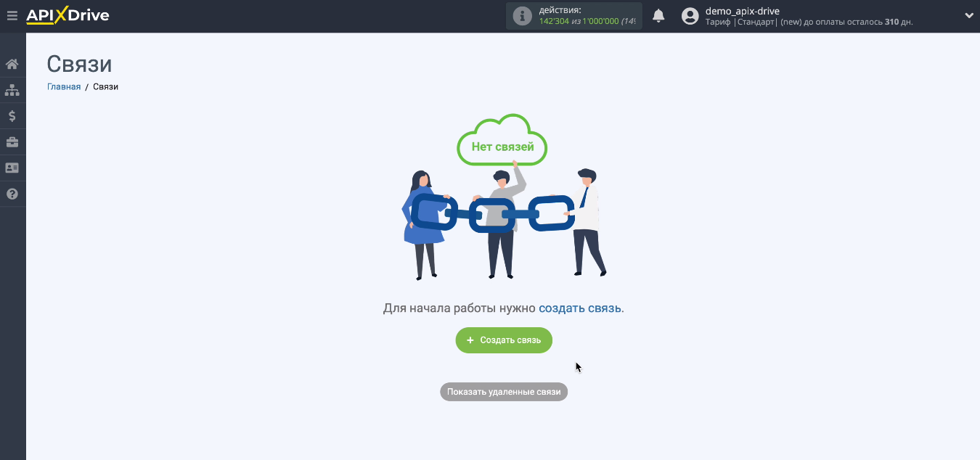The width and height of the screenshot is (980, 460).
Task: Select the briefcase icon in the sidebar
Action: [x=12, y=142]
